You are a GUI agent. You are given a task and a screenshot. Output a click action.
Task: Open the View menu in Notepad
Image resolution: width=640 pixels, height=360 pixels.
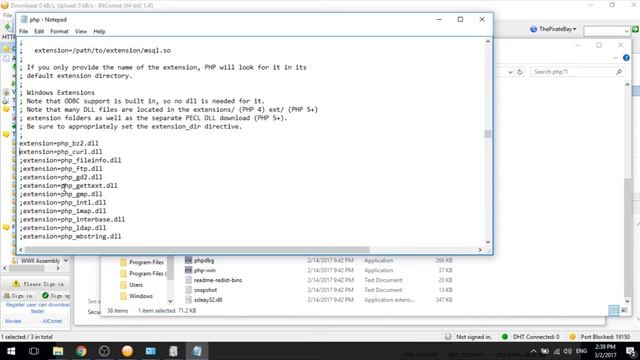point(80,31)
